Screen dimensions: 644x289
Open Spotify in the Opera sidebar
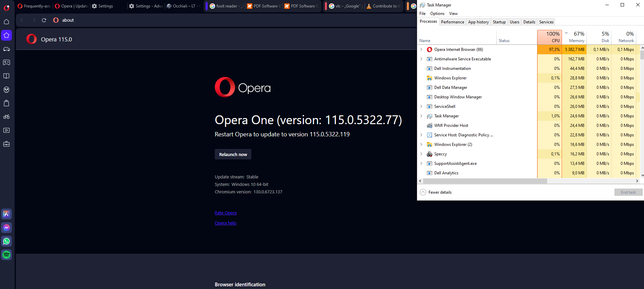(6, 255)
